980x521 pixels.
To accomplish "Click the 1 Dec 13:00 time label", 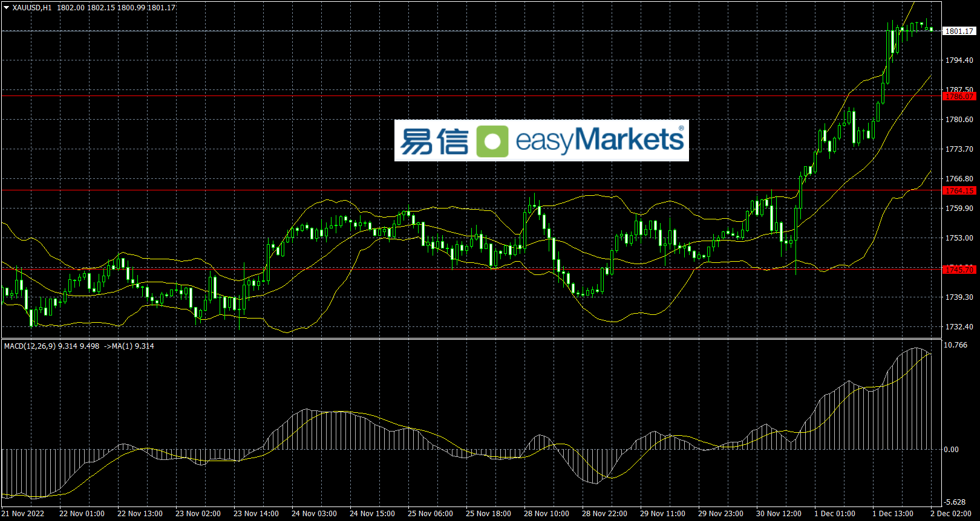I will [x=893, y=514].
